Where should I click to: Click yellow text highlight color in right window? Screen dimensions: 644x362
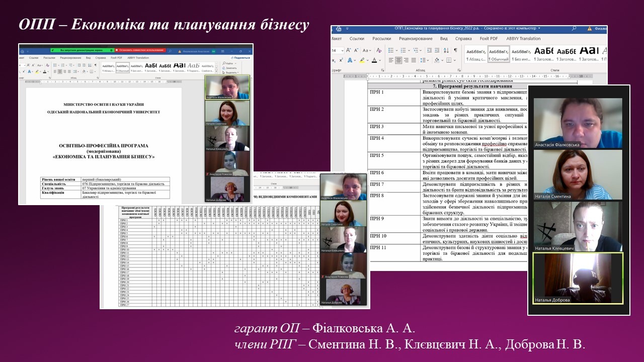click(x=361, y=60)
